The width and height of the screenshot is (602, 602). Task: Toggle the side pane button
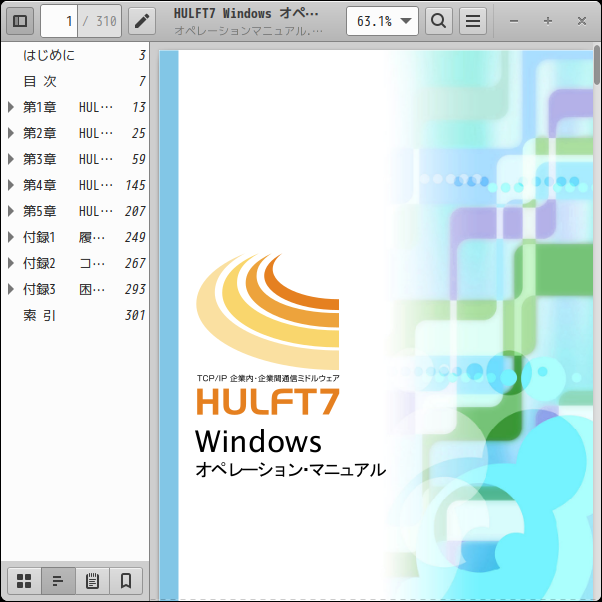click(20, 21)
